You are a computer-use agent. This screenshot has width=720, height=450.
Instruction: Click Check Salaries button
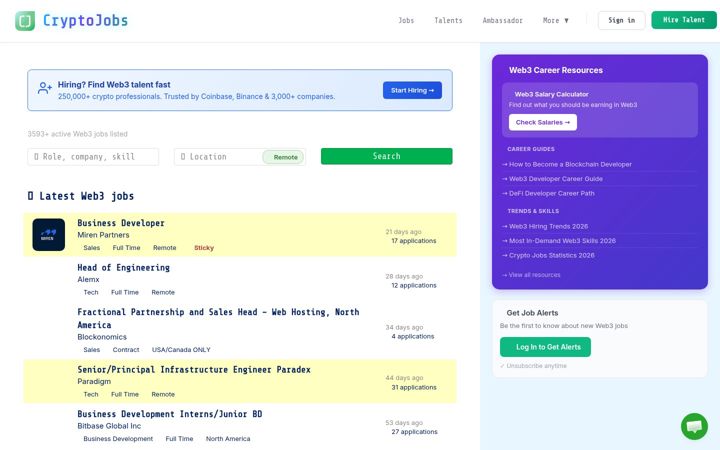tap(543, 123)
